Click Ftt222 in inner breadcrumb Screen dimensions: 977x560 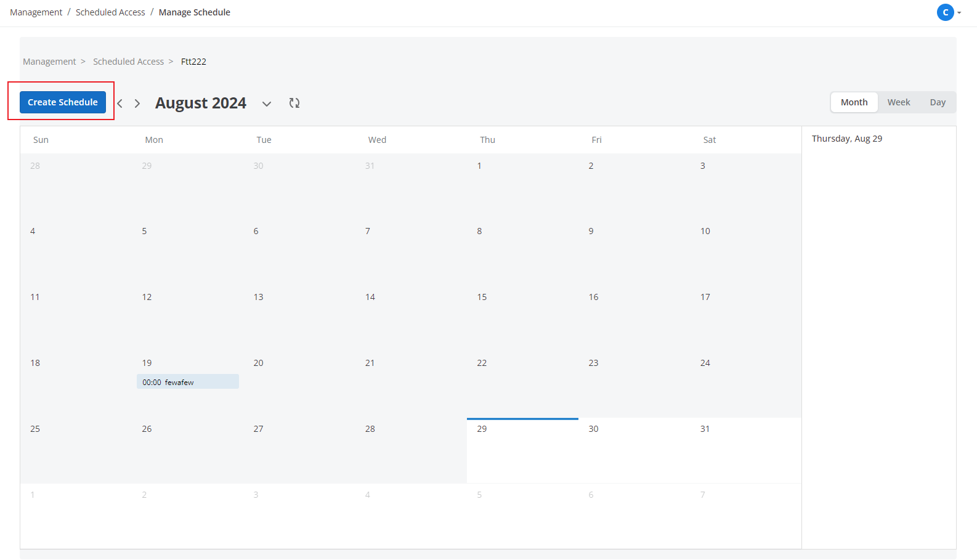pyautogui.click(x=193, y=62)
